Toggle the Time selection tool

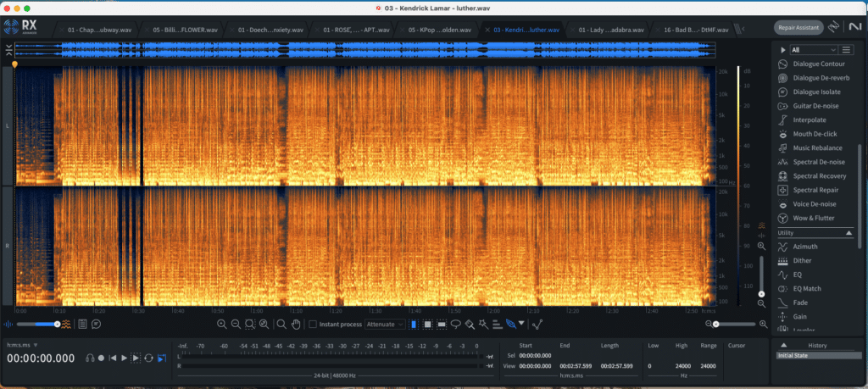point(414,325)
